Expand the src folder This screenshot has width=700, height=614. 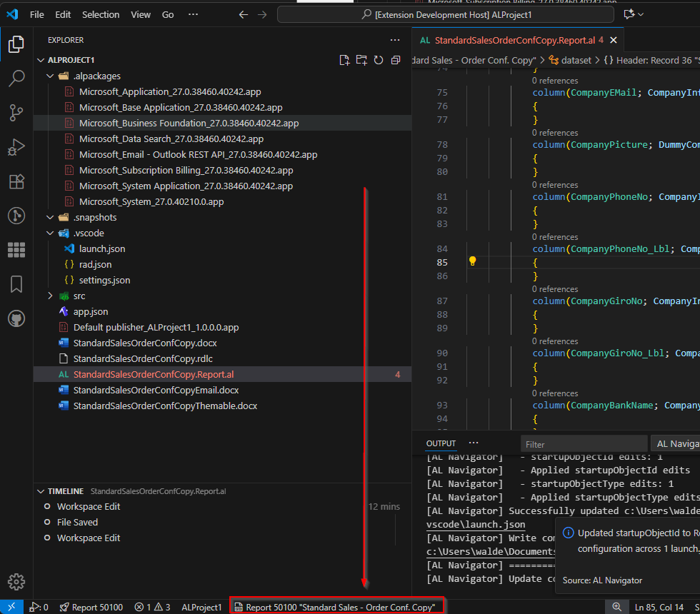50,296
